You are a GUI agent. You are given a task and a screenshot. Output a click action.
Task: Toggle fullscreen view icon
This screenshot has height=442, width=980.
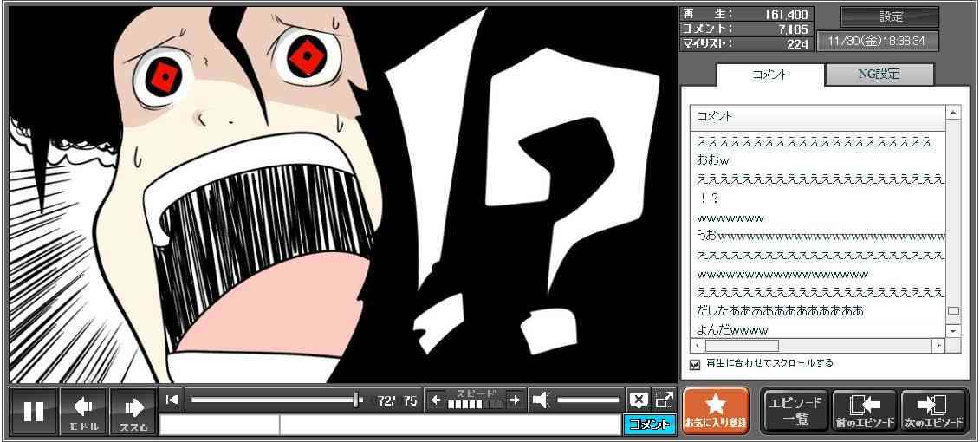[664, 400]
